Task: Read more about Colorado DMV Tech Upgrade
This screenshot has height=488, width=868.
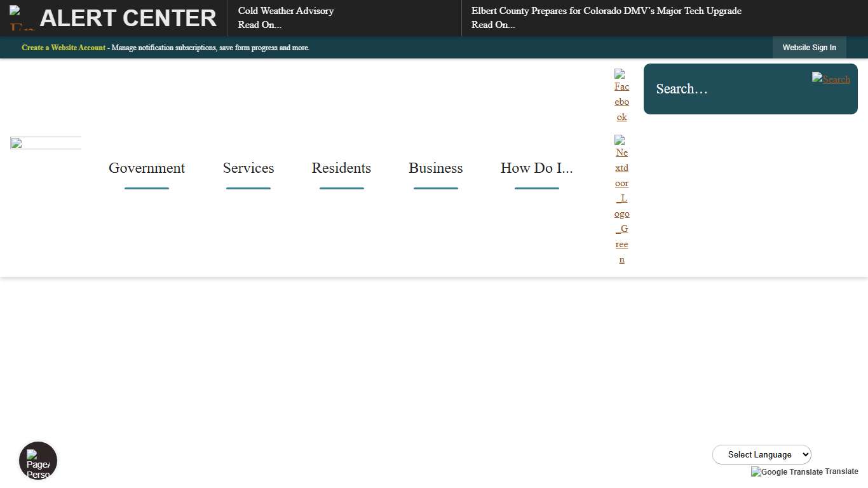Action: point(493,25)
